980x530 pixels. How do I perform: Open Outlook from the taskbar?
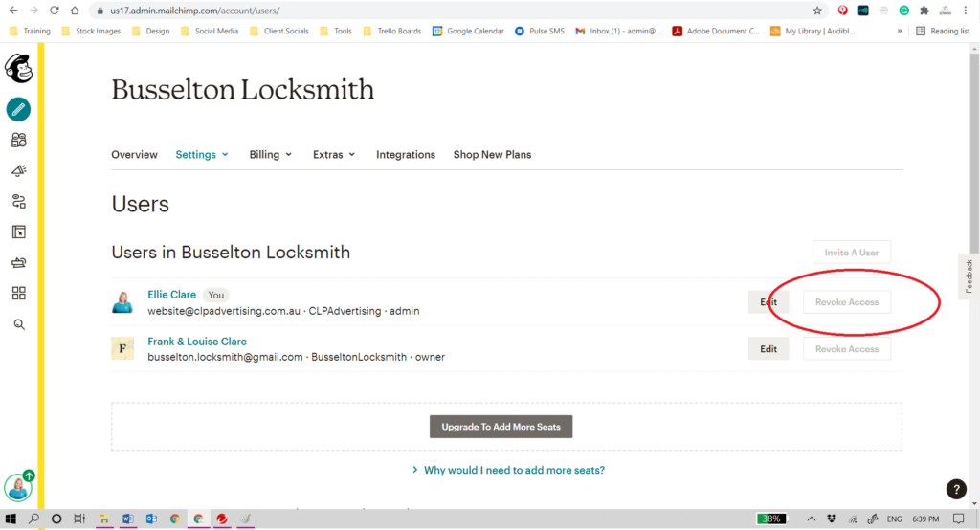[x=151, y=519]
